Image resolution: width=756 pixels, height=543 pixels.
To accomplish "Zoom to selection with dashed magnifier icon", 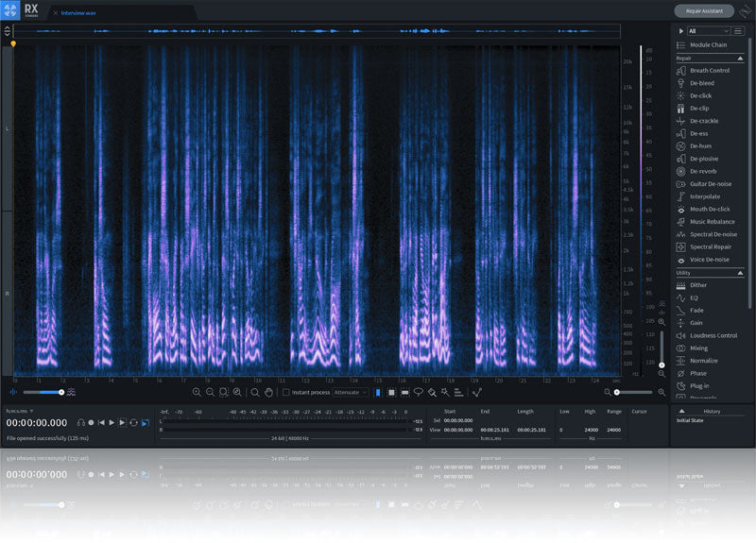I will tap(224, 392).
